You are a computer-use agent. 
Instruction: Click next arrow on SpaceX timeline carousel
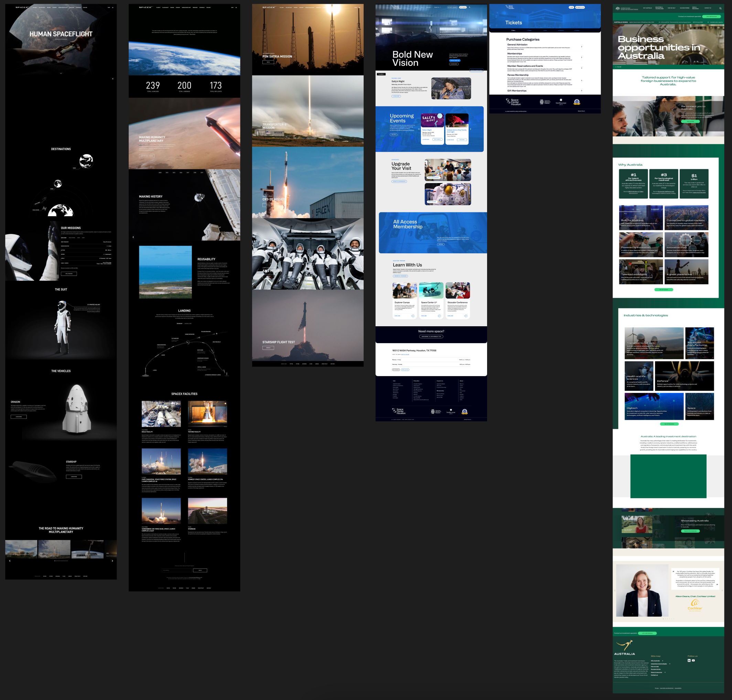pos(112,561)
